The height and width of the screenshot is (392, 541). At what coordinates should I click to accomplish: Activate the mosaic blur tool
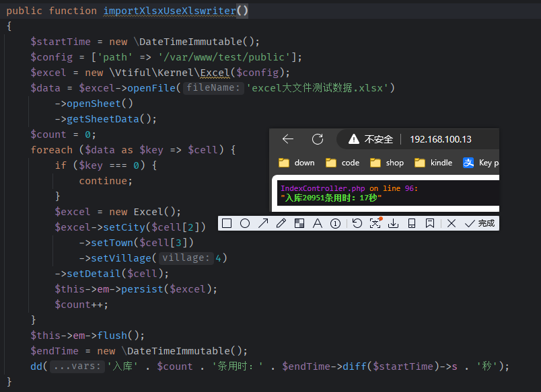[299, 223]
